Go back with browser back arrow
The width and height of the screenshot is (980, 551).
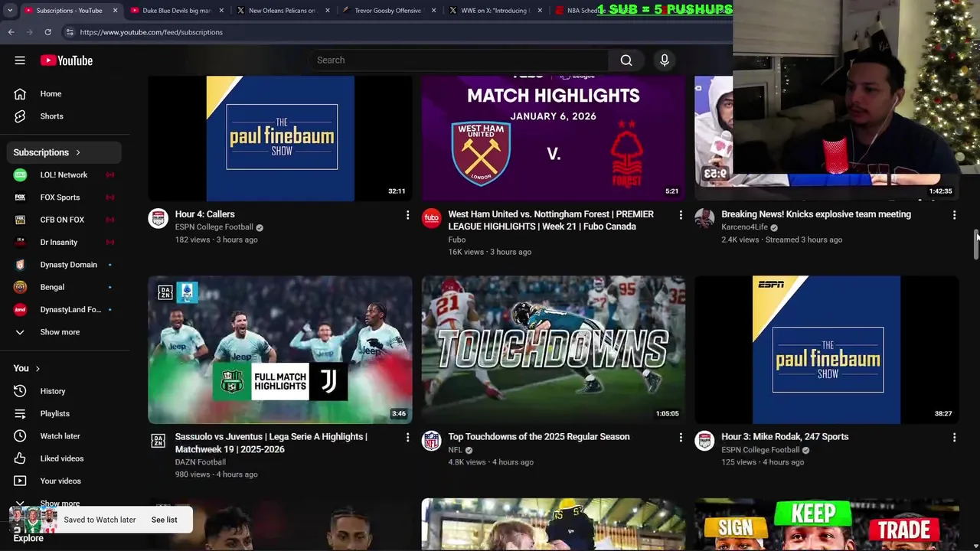point(11,32)
